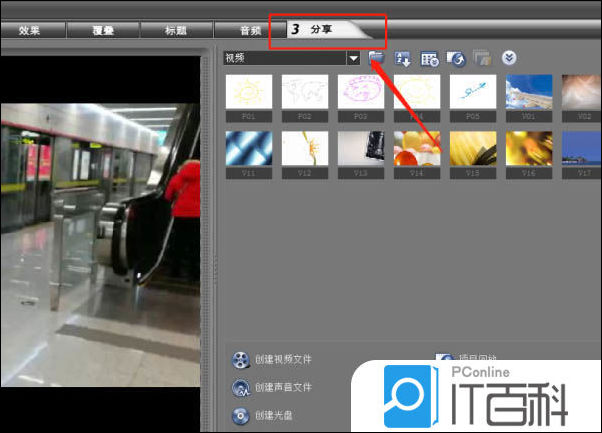Select the V16 yellow blur thumbnail
Image resolution: width=602 pixels, height=433 pixels.
(x=529, y=149)
